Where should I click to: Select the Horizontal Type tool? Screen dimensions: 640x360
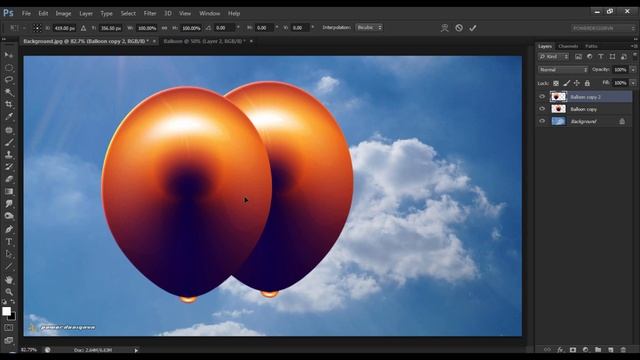point(9,242)
